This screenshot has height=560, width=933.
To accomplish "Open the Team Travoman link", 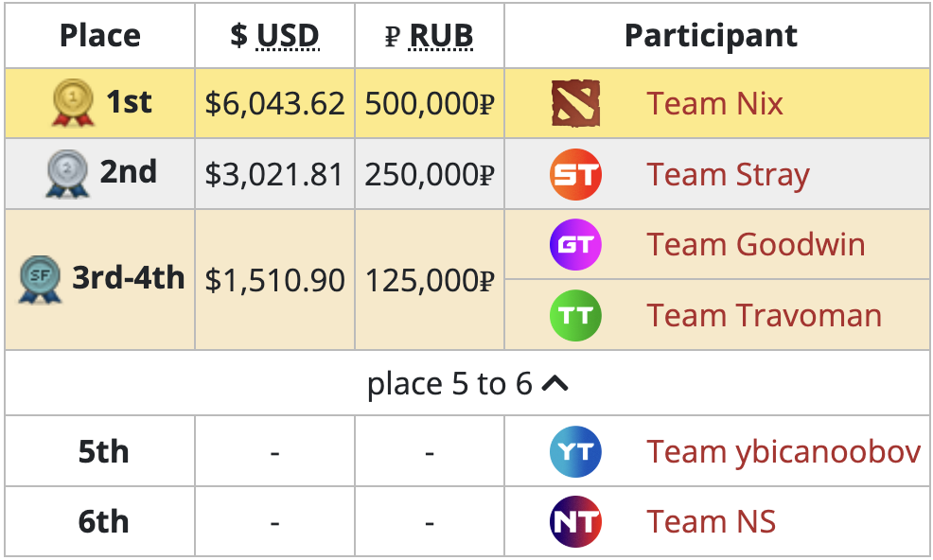I will pos(764,315).
